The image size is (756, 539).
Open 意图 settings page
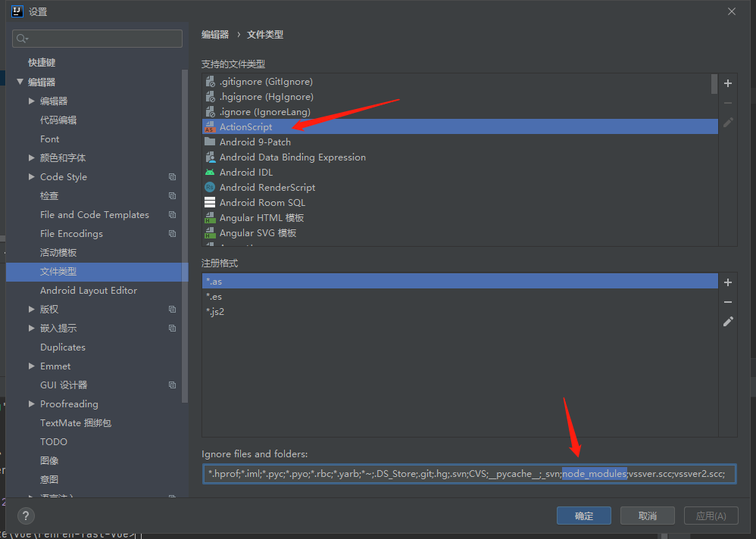[49, 479]
